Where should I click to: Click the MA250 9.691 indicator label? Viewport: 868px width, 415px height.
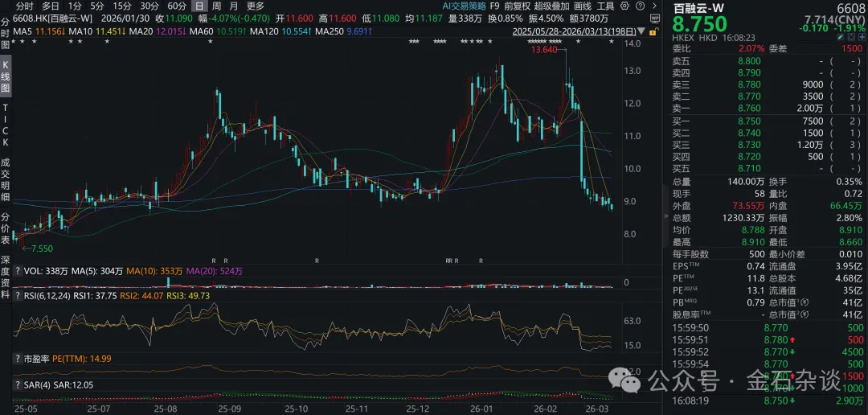pos(344,31)
